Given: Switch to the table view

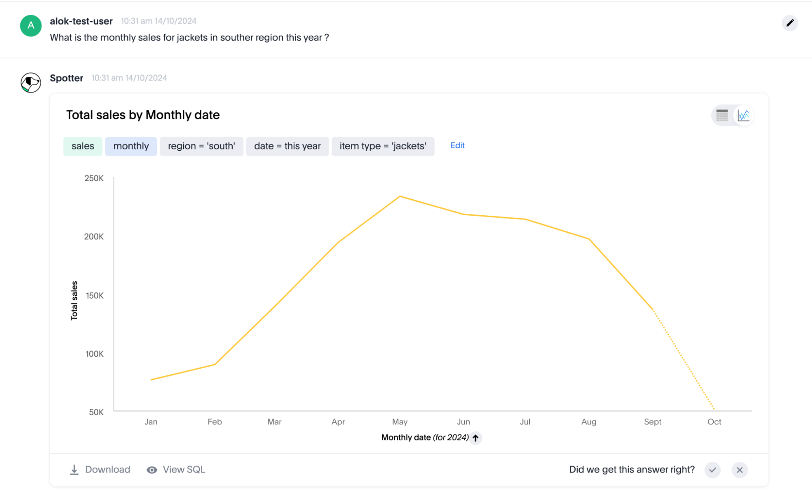Looking at the screenshot, I should (x=722, y=115).
